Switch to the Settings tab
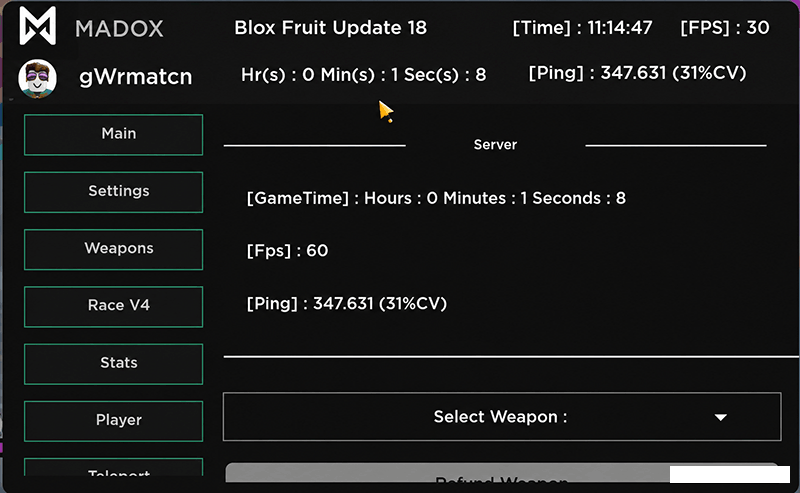The height and width of the screenshot is (493, 800). pos(113,192)
